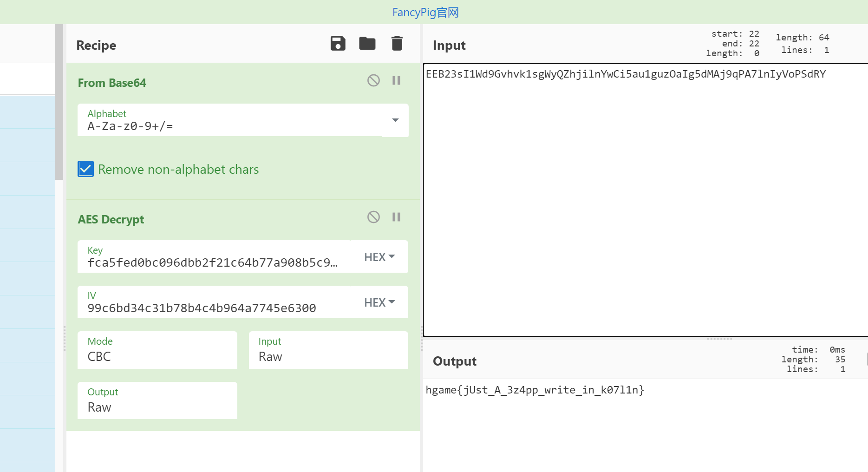868x472 pixels.
Task: Open the Key format HEX dropdown
Action: [379, 257]
